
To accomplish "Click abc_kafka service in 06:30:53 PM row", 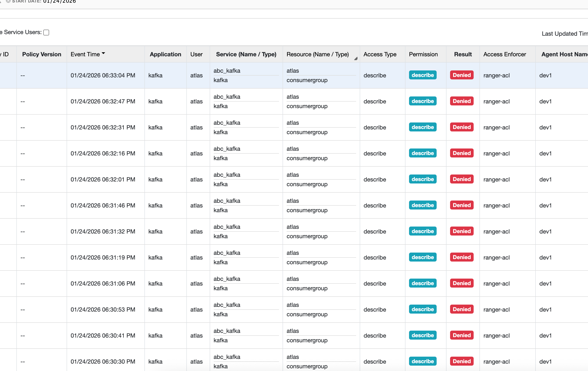I will pyautogui.click(x=227, y=305).
